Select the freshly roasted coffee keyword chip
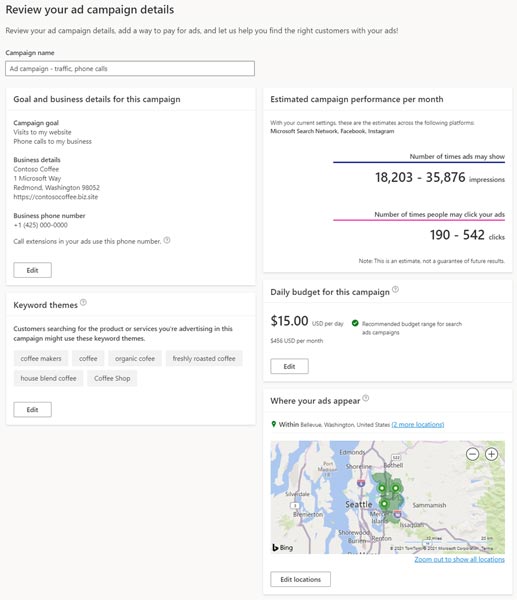The height and width of the screenshot is (600, 517). pos(204,359)
